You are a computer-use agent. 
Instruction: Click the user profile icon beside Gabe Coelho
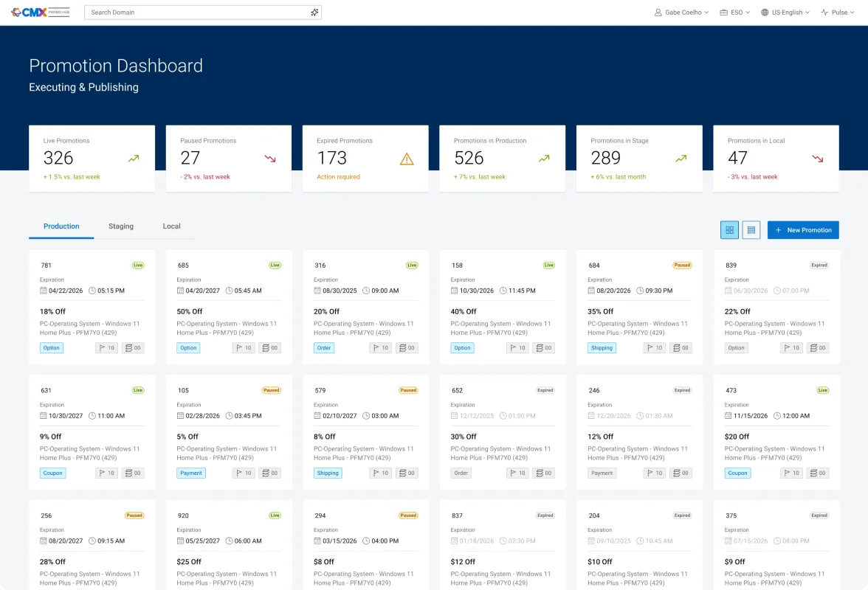pos(658,12)
